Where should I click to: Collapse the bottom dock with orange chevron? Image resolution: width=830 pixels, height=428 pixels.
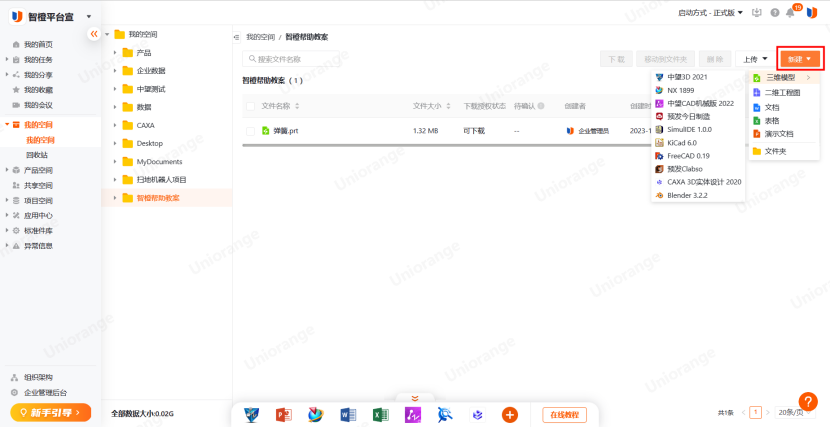tap(415, 398)
